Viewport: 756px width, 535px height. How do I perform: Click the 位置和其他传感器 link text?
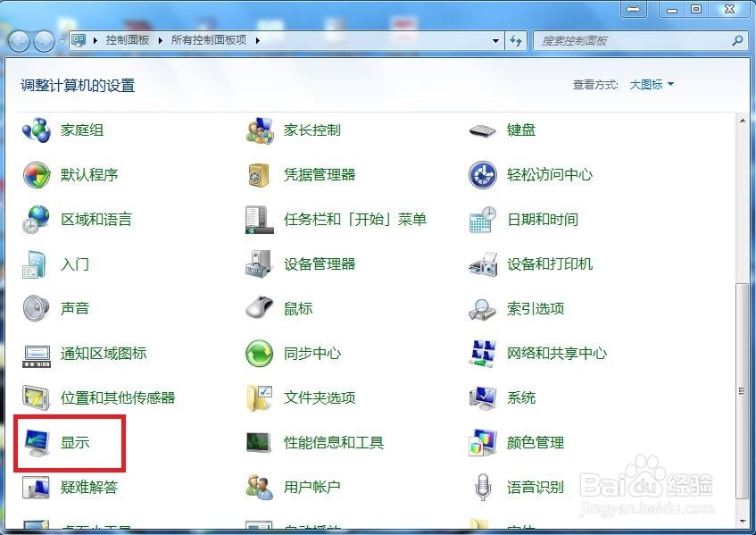click(118, 398)
